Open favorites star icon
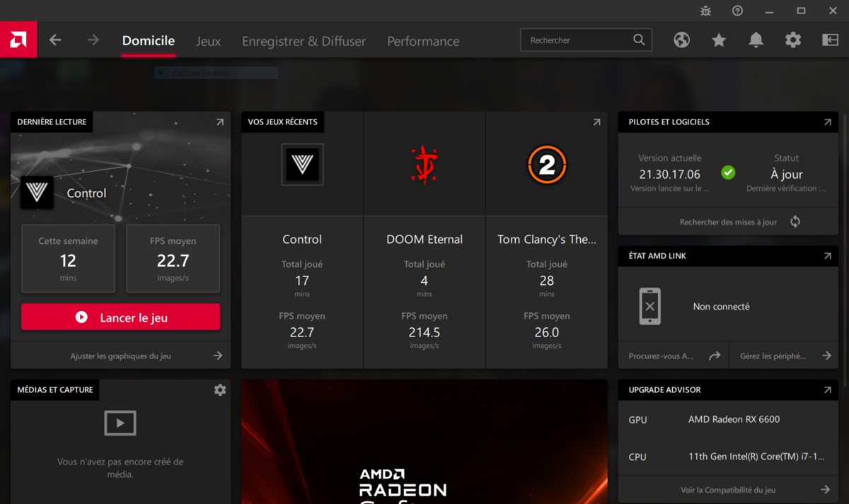This screenshot has width=849, height=504. pos(719,40)
